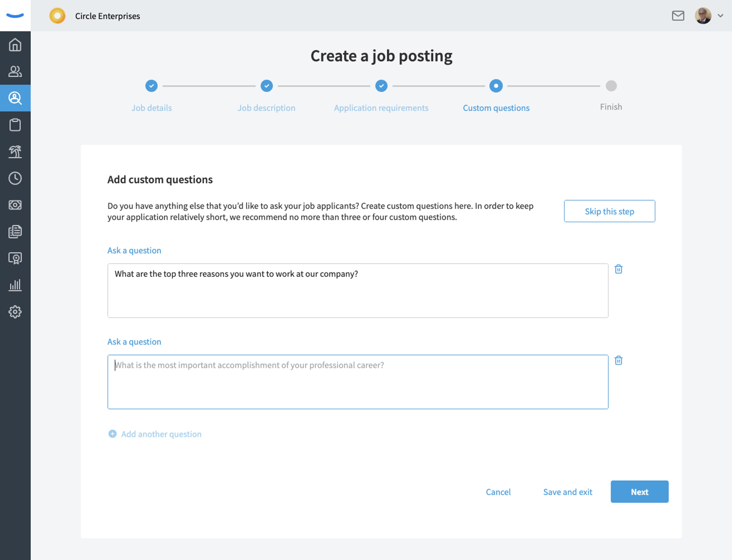Go to the Job details step
The width and height of the screenshot is (732, 560).
(x=151, y=108)
